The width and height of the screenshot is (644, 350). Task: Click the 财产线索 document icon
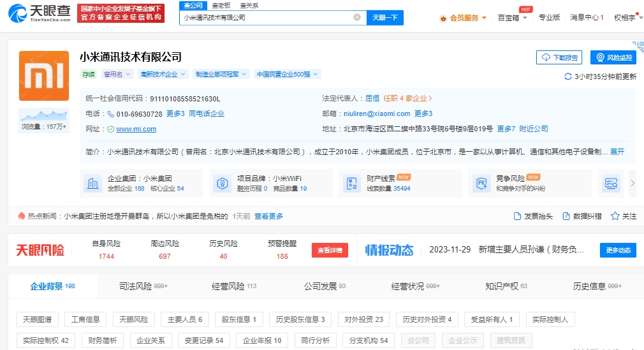[x=352, y=183]
